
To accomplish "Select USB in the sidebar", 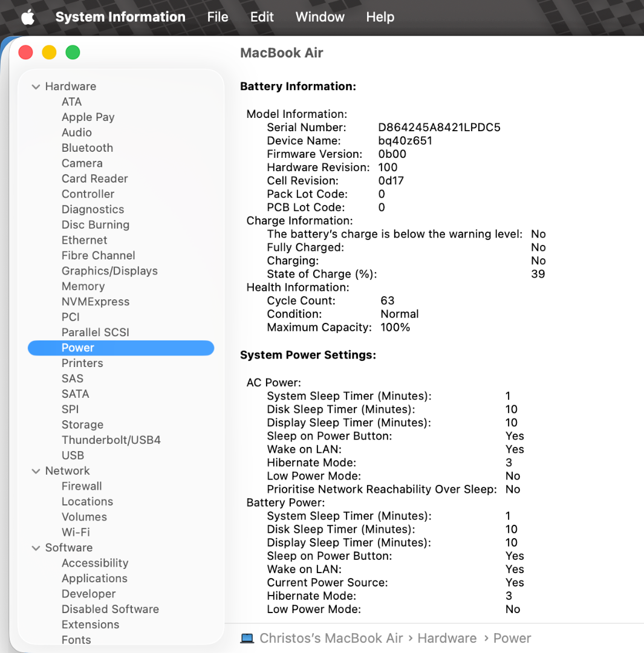I will click(x=73, y=456).
